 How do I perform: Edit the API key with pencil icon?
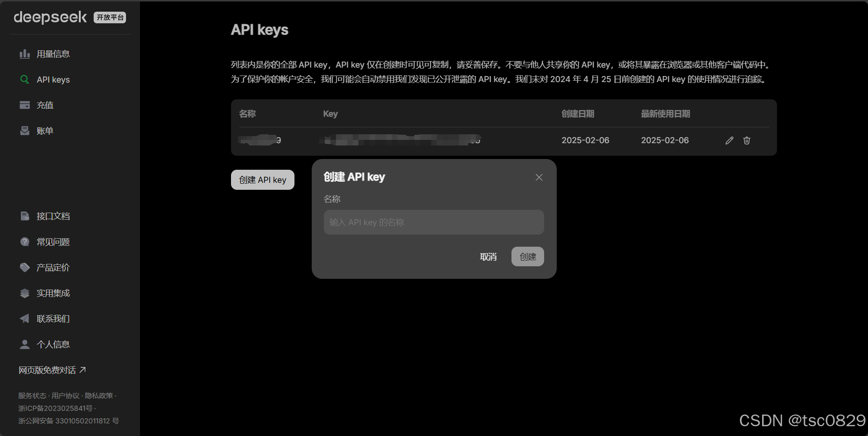(x=729, y=140)
